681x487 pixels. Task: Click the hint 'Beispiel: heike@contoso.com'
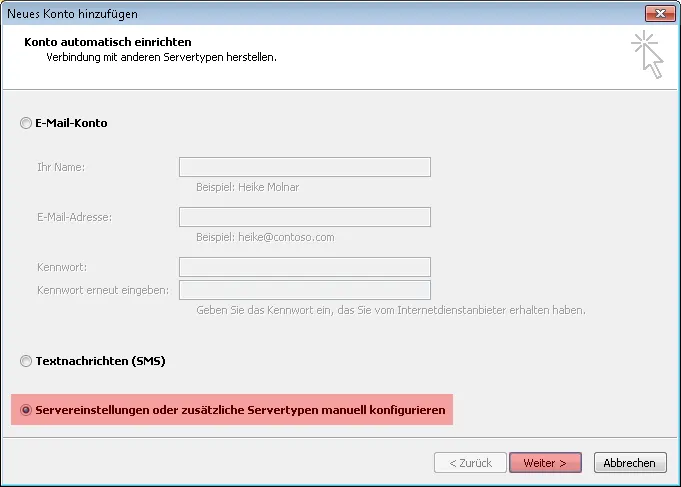pos(265,237)
